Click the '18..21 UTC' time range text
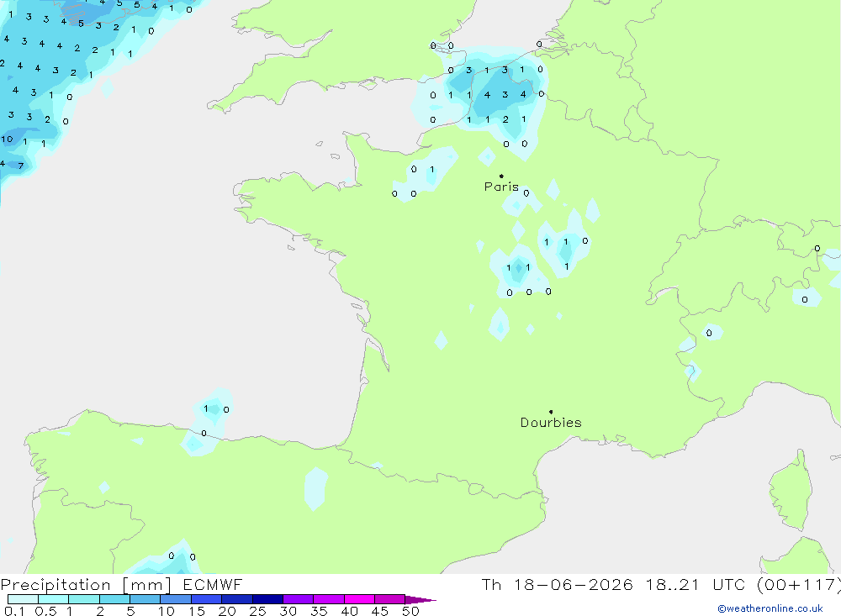841x616 pixels. [696, 585]
